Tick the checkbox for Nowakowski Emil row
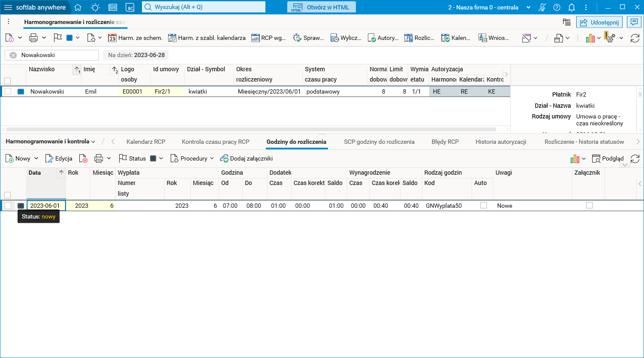644x358 pixels. point(8,91)
